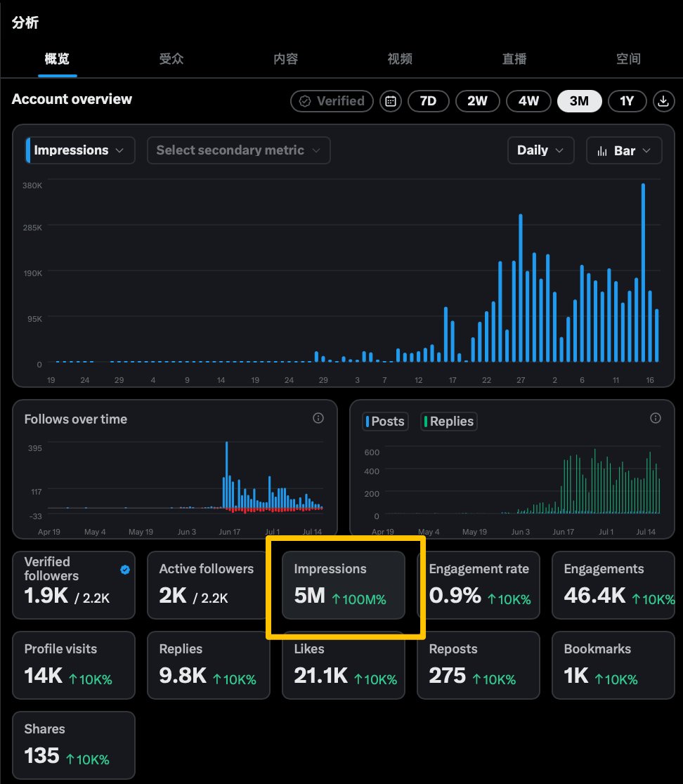
Task: Download the analytics data export
Action: 663,101
